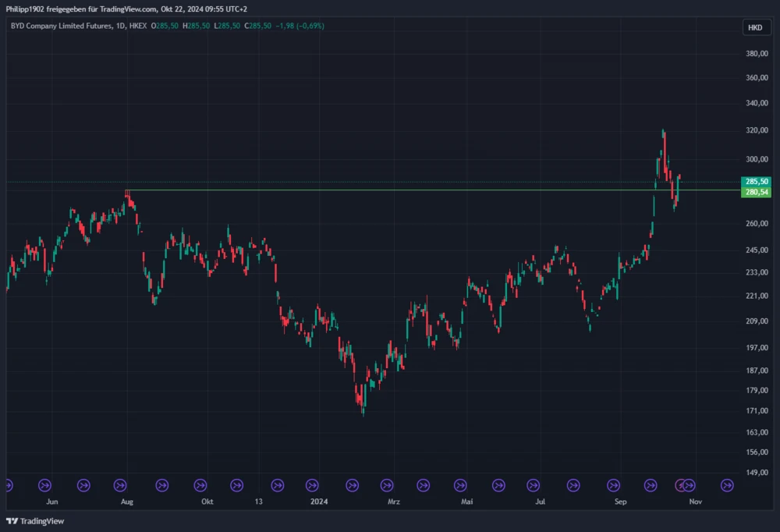Click the −1,98 (−0,69%) change value

coord(300,26)
